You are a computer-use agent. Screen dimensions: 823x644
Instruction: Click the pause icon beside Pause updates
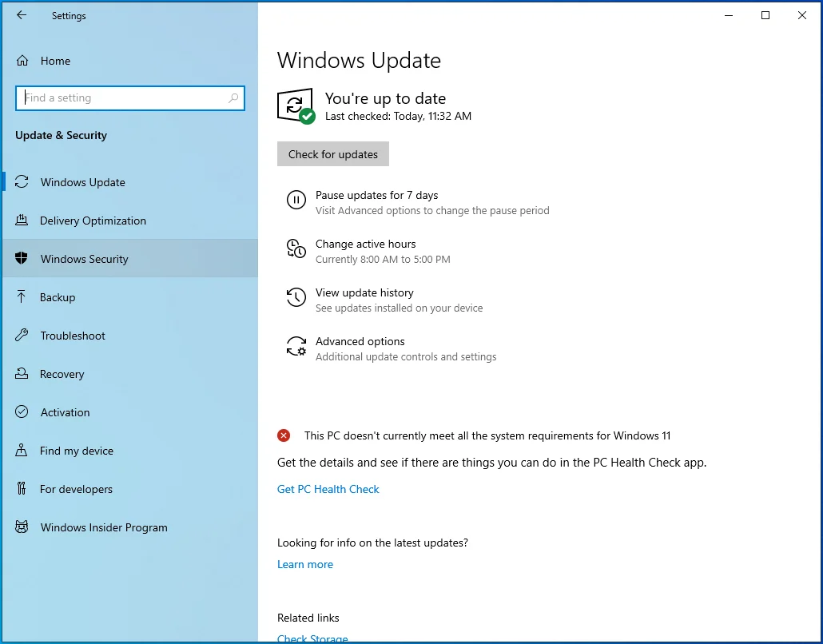pos(296,200)
